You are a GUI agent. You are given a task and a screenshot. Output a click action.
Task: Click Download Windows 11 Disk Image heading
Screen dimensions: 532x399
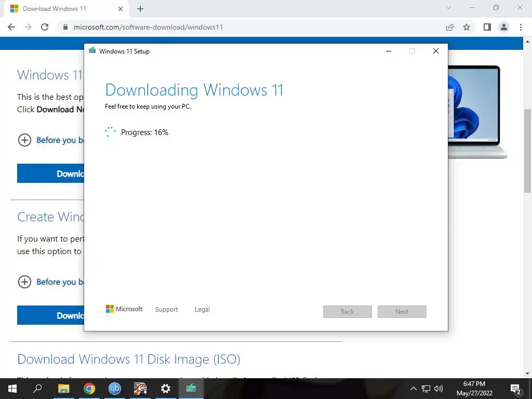[x=129, y=360]
